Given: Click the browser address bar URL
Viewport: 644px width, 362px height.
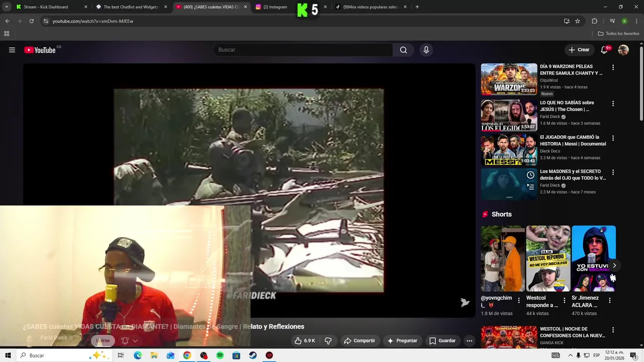Looking at the screenshot, I should pyautogui.click(x=93, y=21).
